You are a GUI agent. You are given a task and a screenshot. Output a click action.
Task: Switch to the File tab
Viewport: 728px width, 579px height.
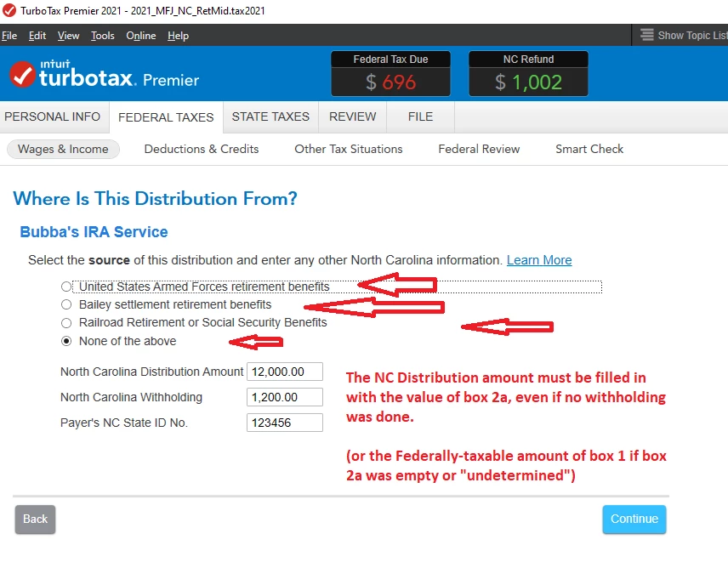point(420,116)
